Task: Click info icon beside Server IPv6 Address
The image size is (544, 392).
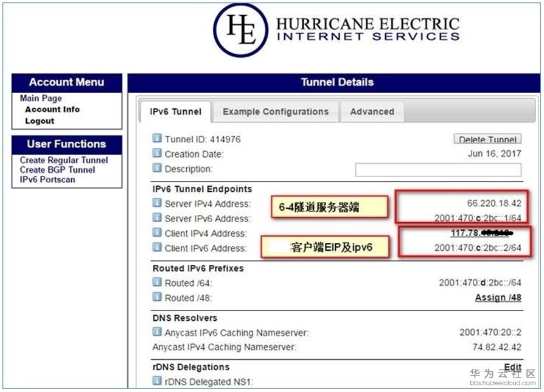Action: [157, 217]
